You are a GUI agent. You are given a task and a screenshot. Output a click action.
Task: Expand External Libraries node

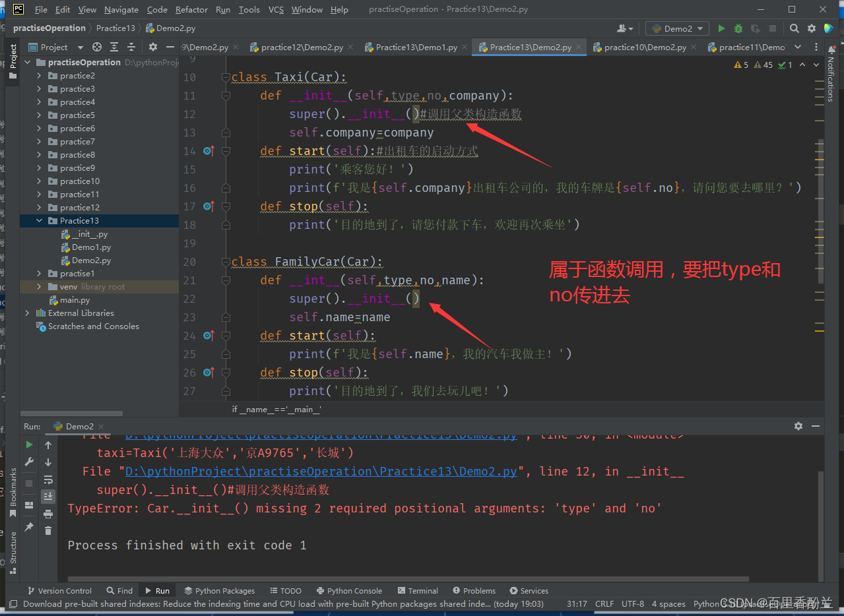tap(27, 313)
